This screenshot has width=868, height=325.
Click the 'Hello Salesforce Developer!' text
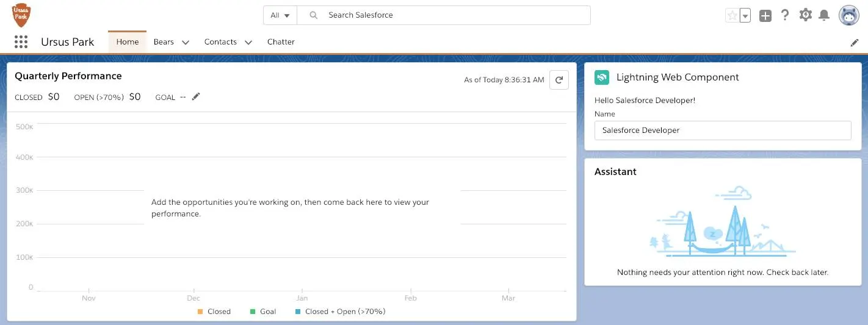pos(645,101)
